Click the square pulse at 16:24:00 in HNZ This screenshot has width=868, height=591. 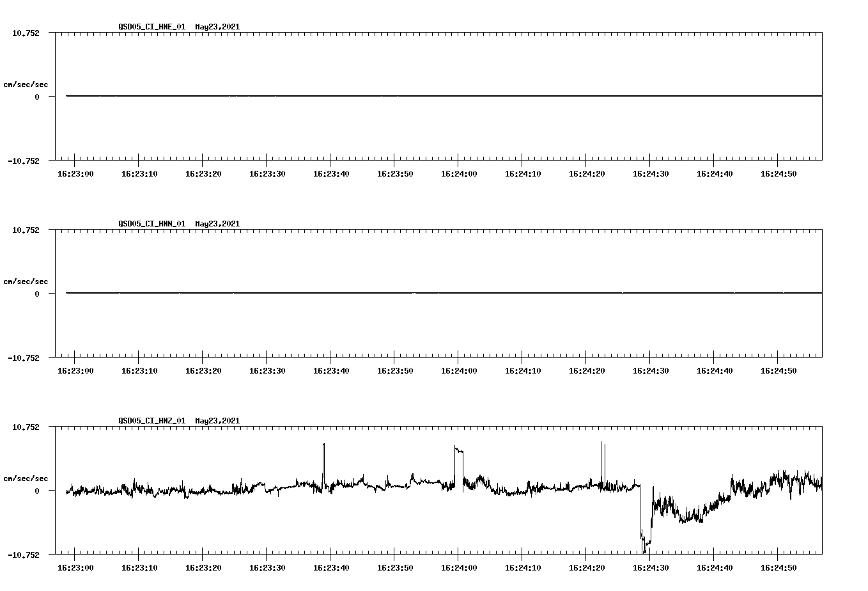tap(457, 454)
